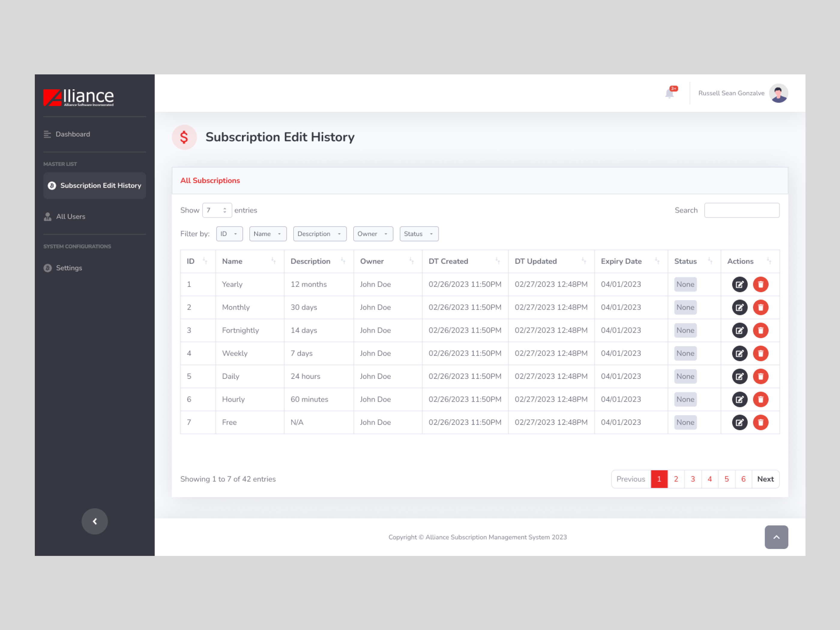This screenshot has height=630, width=840.
Task: Expand the Status filter dropdown
Action: point(418,234)
